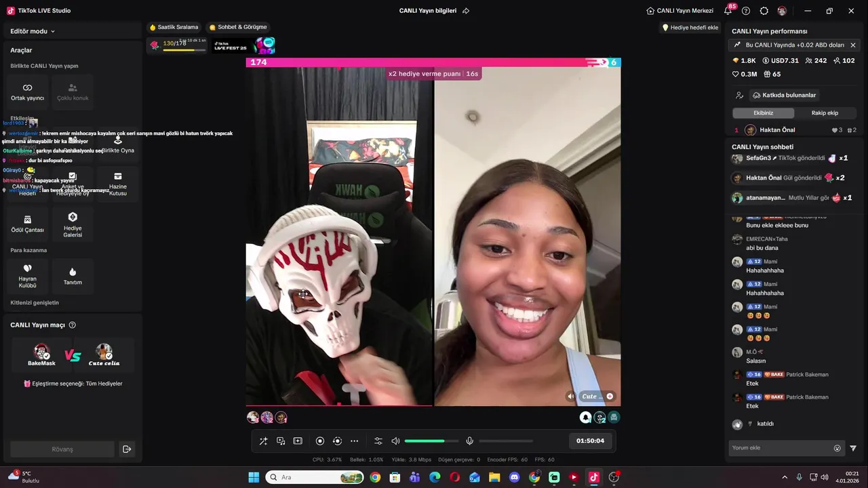Click the Katkıda bulunanlar button

785,96
